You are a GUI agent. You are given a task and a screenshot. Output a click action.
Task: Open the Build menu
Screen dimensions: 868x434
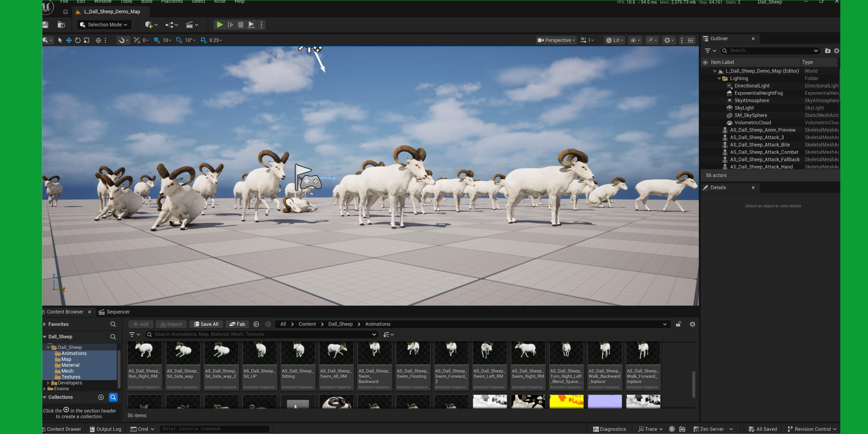146,2
